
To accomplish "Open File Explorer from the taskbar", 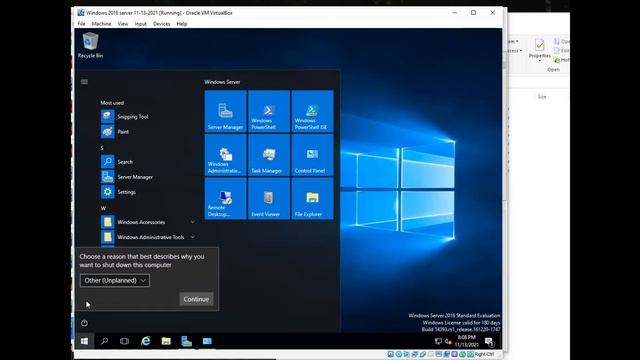I will pyautogui.click(x=166, y=341).
